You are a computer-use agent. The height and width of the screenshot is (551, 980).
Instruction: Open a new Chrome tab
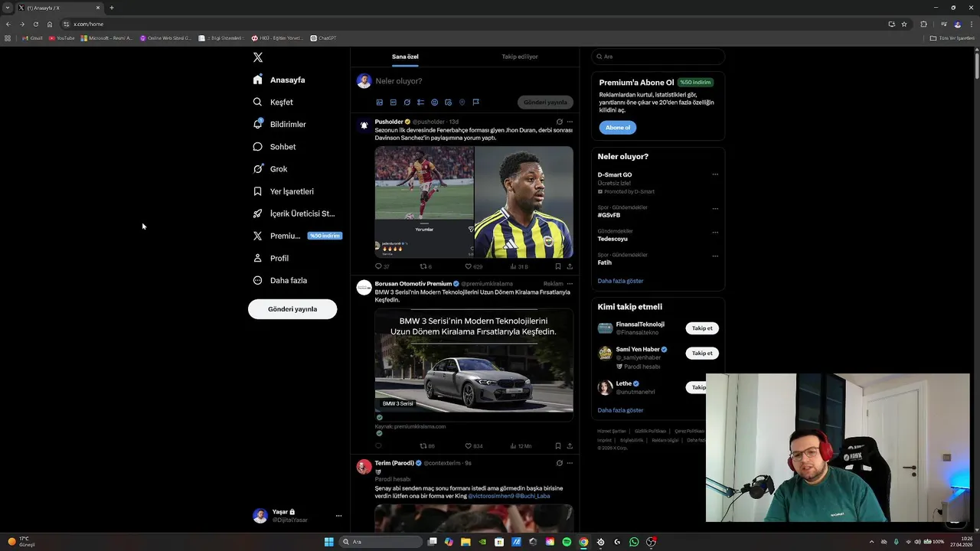pos(112,8)
